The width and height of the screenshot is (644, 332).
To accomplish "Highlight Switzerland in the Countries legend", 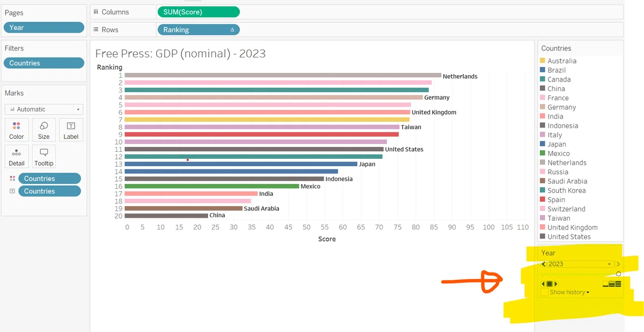I will [566, 209].
